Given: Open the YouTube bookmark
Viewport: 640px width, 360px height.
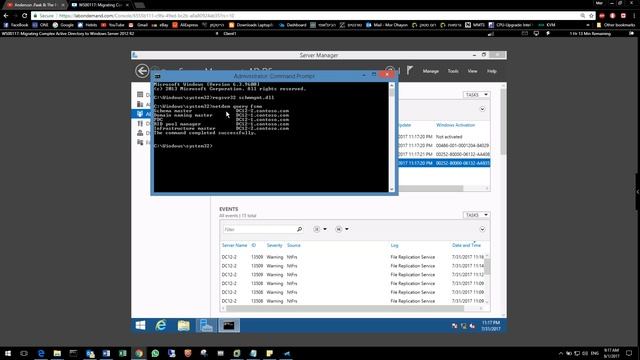Looking at the screenshot, I should click(113, 25).
